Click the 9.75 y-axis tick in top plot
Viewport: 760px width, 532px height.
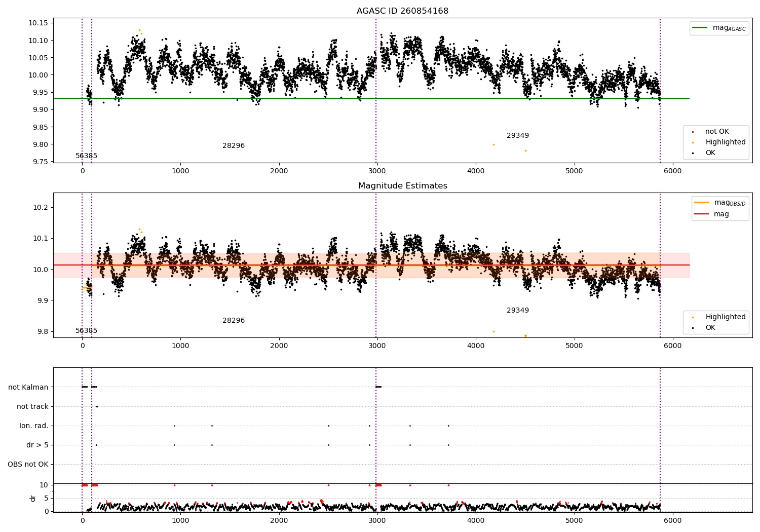click(40, 162)
